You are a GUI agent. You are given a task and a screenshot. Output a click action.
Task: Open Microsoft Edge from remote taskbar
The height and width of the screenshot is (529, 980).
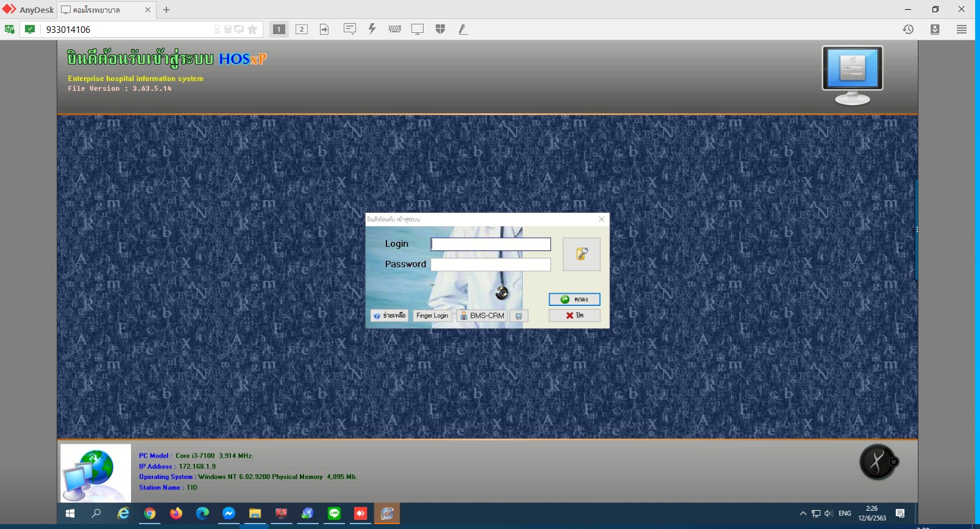coord(202,514)
